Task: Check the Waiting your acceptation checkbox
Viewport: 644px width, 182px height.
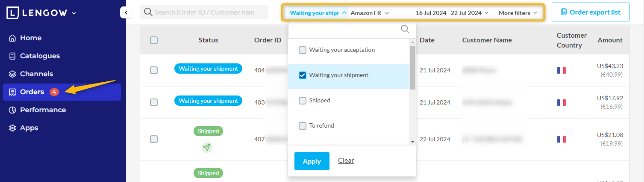Action: pyautogui.click(x=303, y=50)
